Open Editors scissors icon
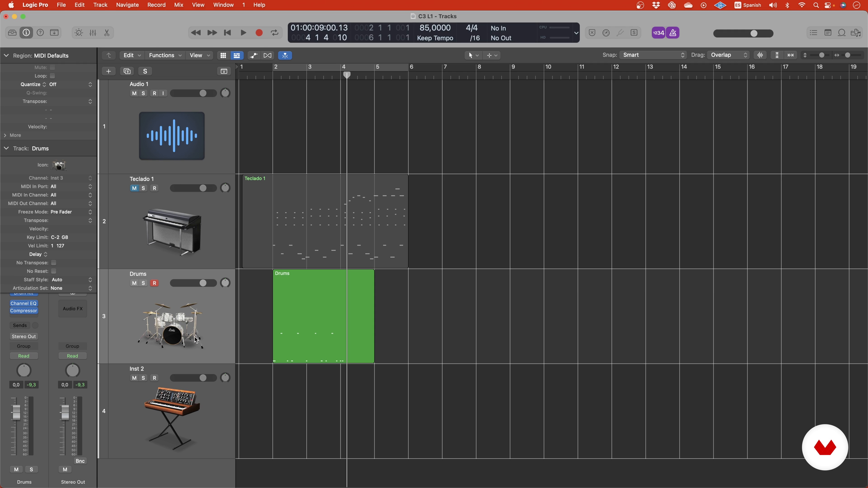Screen dimensions: 868x488 [107, 33]
